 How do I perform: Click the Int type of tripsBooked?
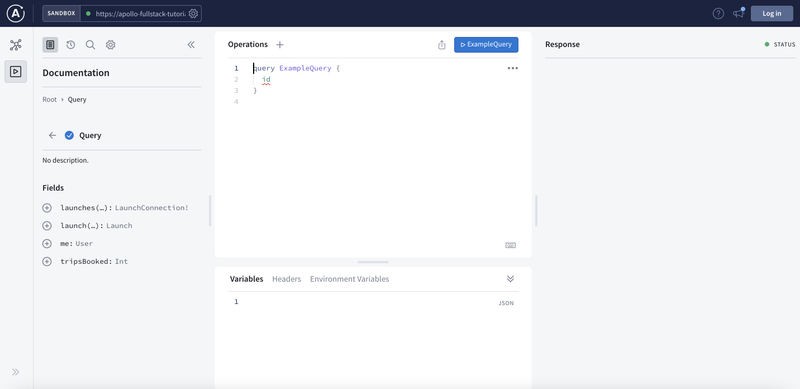click(121, 261)
